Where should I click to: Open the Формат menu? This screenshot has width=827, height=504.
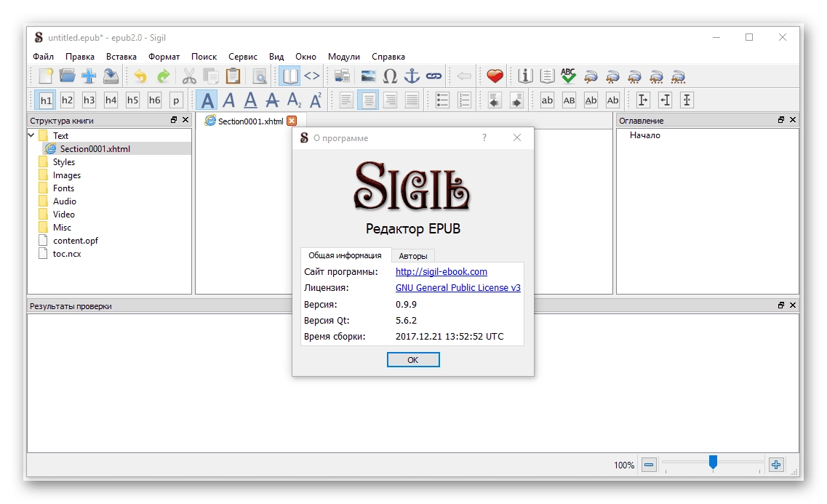tap(164, 57)
